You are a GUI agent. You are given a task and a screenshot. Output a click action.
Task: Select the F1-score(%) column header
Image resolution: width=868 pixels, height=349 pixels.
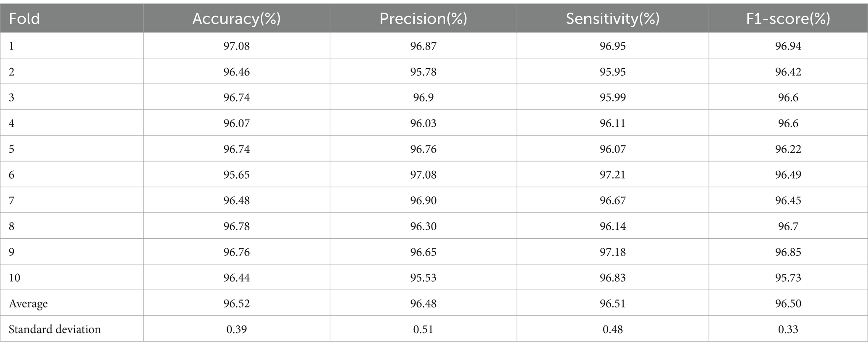pos(788,19)
